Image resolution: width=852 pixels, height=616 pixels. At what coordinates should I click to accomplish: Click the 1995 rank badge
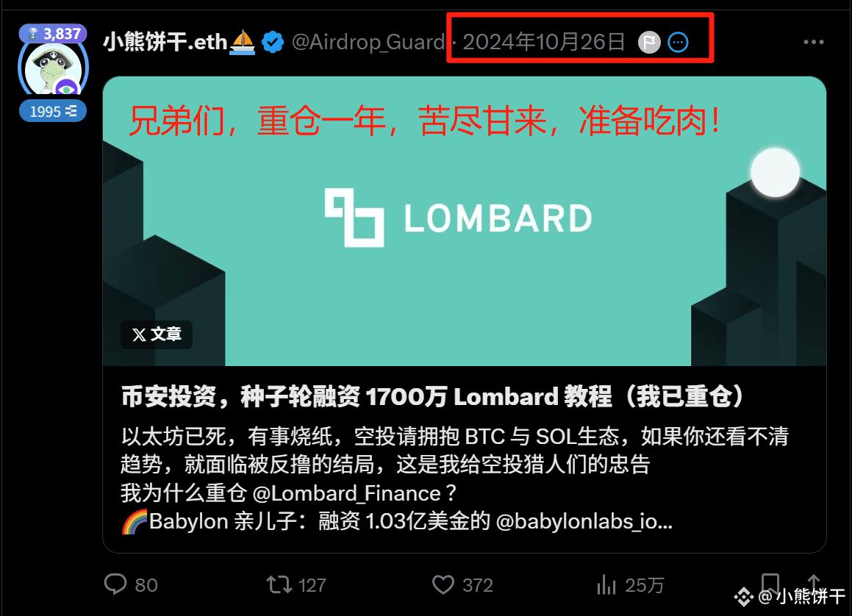(53, 111)
